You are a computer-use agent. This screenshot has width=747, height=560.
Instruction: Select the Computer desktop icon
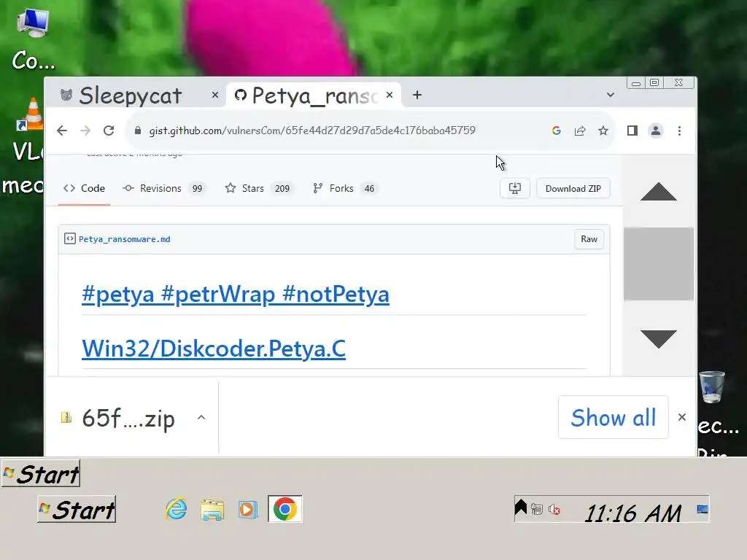33,40
